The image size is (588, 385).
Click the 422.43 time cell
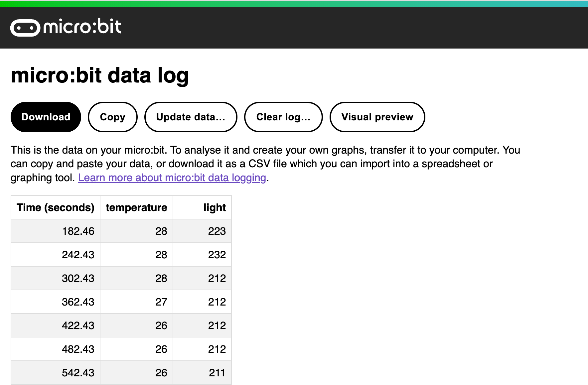coord(56,325)
